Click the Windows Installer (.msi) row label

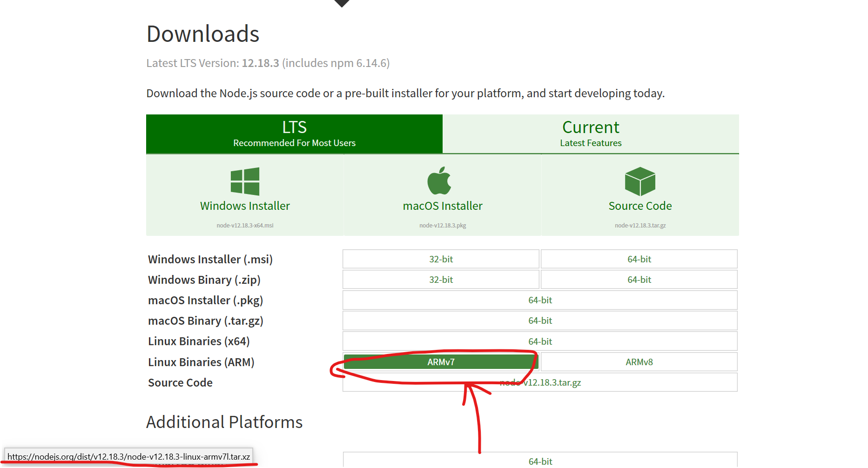(x=210, y=259)
